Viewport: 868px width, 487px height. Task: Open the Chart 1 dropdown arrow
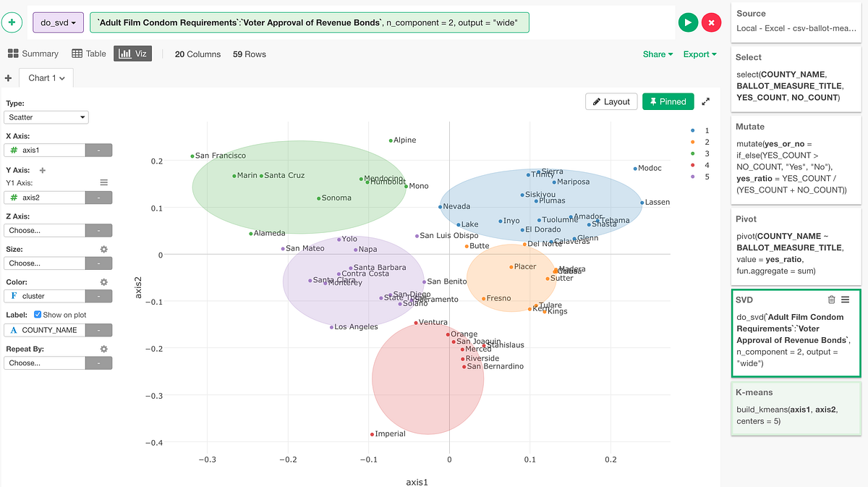pos(64,77)
